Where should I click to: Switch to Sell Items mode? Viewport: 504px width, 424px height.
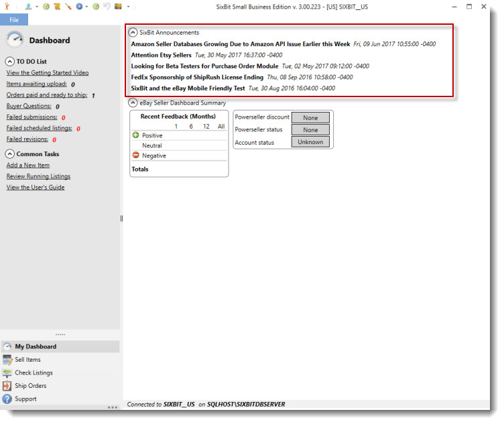tap(60, 360)
